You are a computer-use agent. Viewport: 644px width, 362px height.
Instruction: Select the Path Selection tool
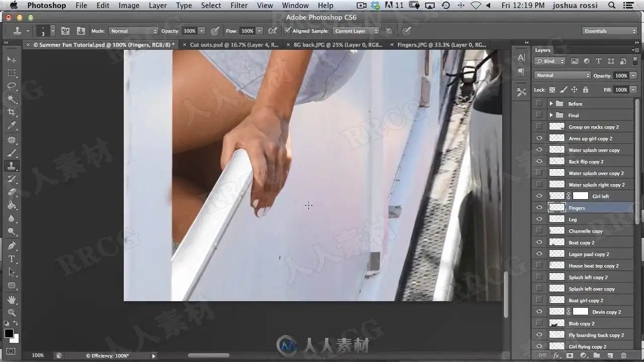point(12,272)
